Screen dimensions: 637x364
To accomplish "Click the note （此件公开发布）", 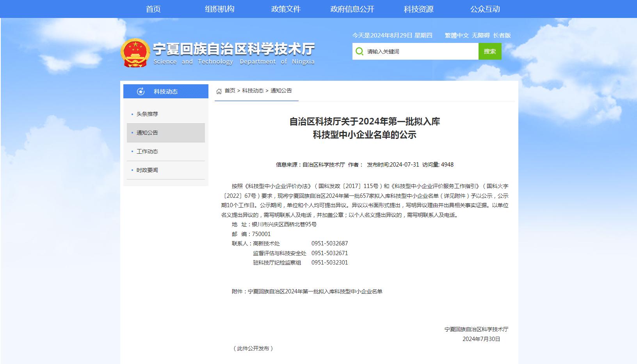I will [253, 348].
